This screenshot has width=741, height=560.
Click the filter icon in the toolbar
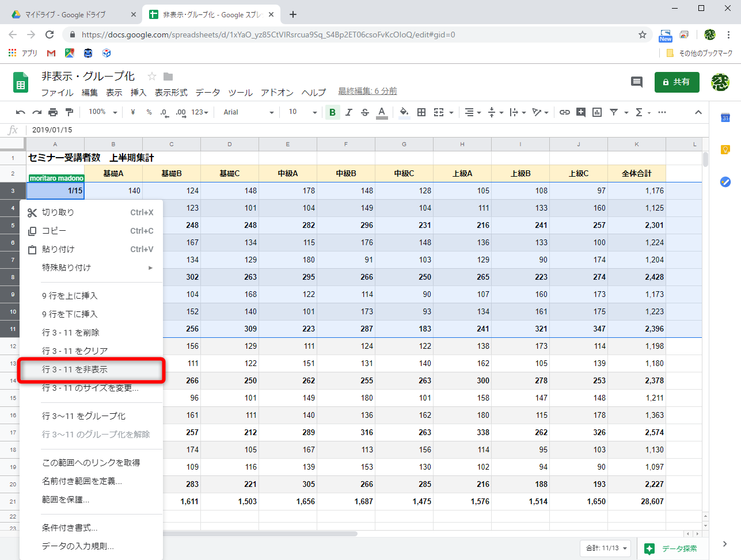(614, 112)
